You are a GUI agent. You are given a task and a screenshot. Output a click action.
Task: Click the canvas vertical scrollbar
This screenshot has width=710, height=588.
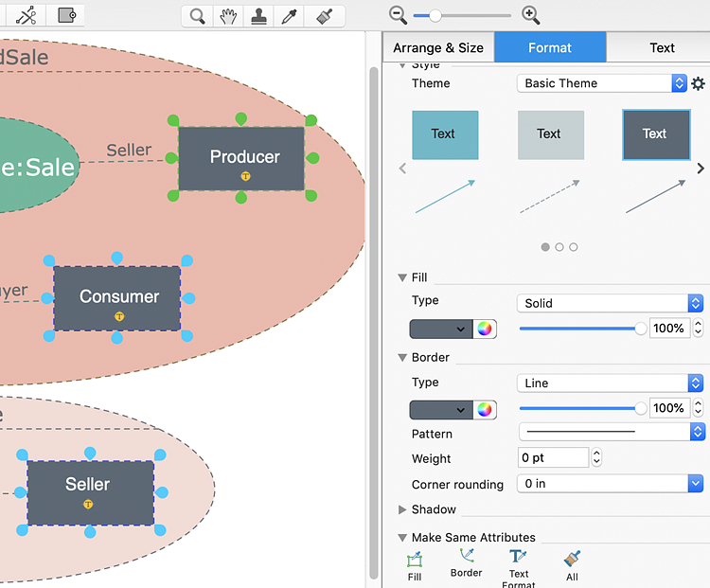tap(374, 323)
